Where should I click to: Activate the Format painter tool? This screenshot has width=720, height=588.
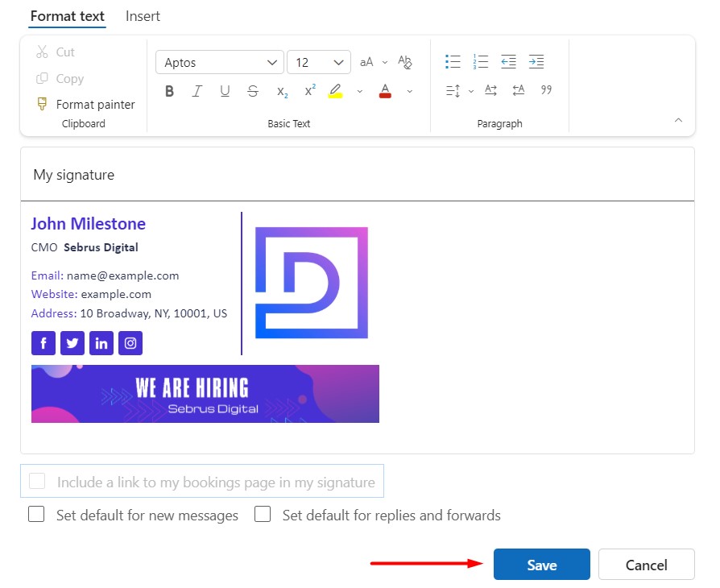(86, 104)
